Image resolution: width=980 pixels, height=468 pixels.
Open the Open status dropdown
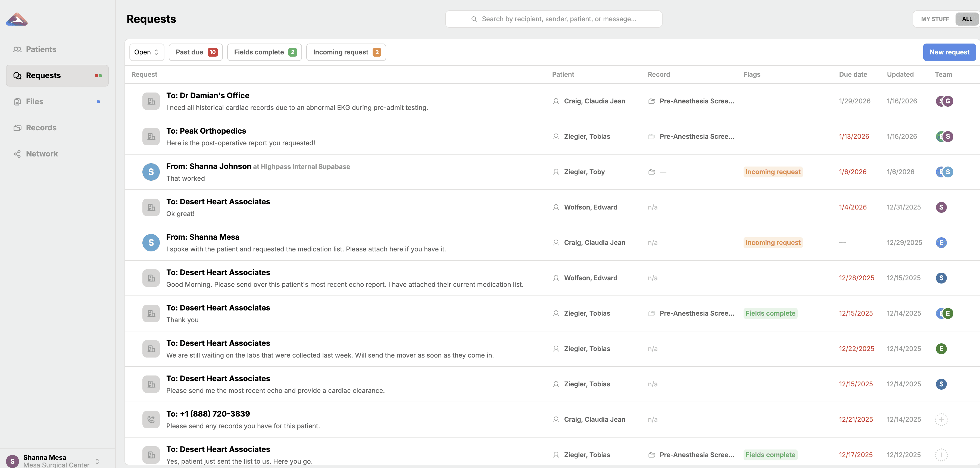click(x=146, y=52)
